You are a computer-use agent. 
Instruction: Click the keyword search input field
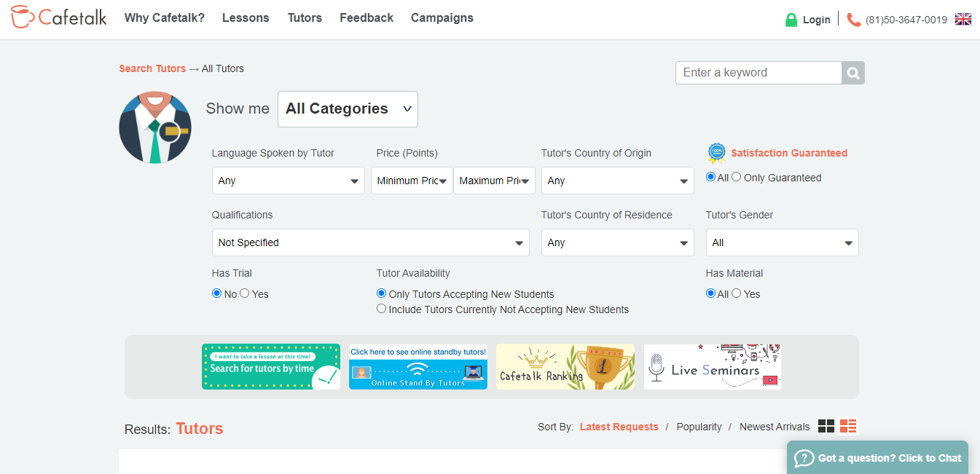click(x=758, y=73)
